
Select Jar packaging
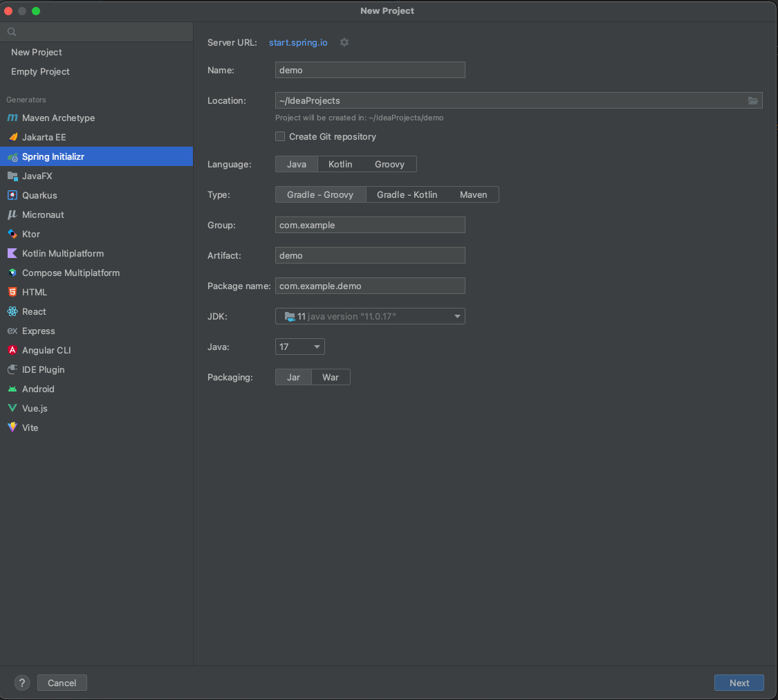(x=293, y=377)
